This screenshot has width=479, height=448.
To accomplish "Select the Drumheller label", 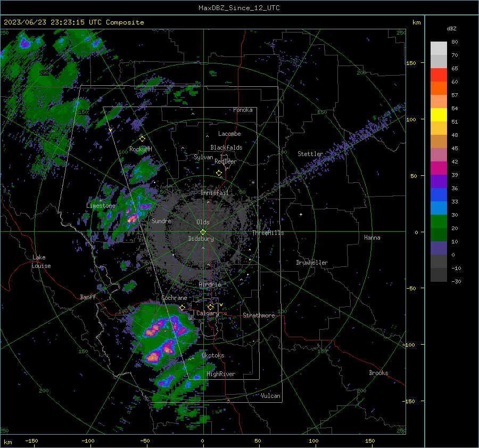I will pyautogui.click(x=312, y=263).
